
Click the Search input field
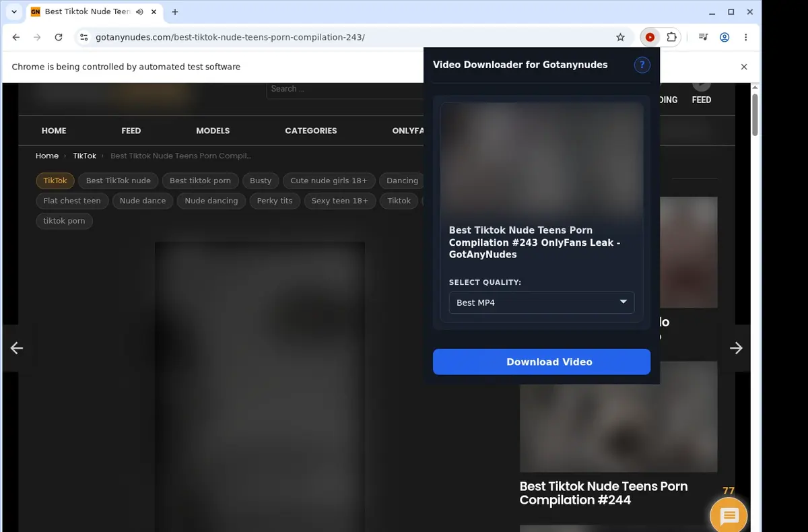(x=345, y=89)
